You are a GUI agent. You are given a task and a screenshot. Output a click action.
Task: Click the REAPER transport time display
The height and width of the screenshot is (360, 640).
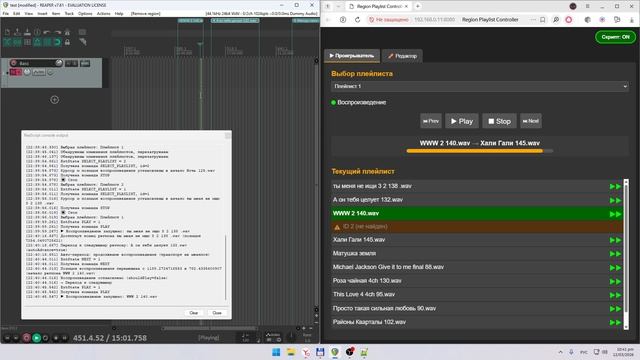click(x=110, y=338)
